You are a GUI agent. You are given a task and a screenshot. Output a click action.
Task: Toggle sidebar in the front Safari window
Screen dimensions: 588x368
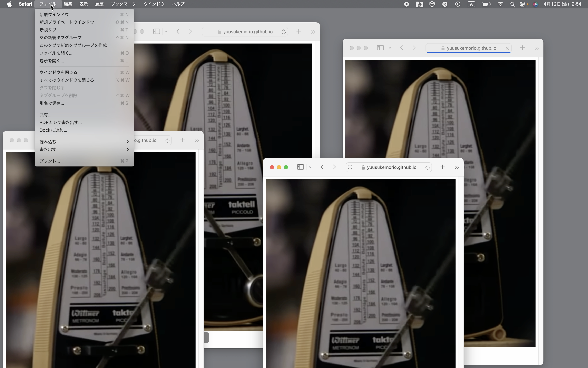[x=300, y=167]
